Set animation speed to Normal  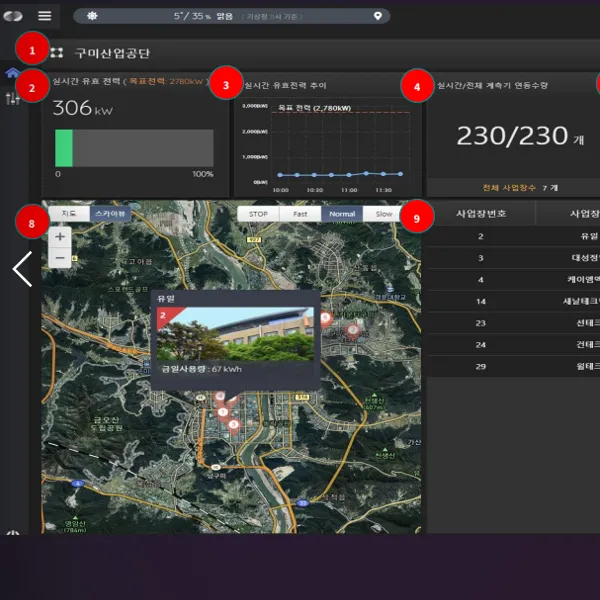pyautogui.click(x=341, y=214)
